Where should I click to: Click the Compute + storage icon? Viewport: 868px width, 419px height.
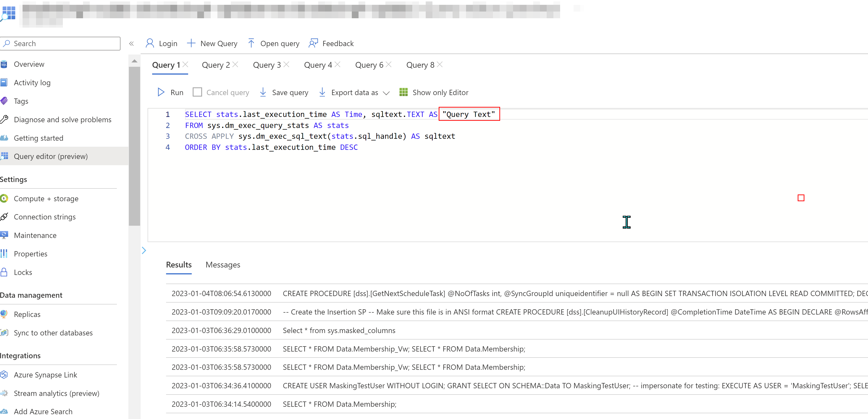click(x=4, y=198)
